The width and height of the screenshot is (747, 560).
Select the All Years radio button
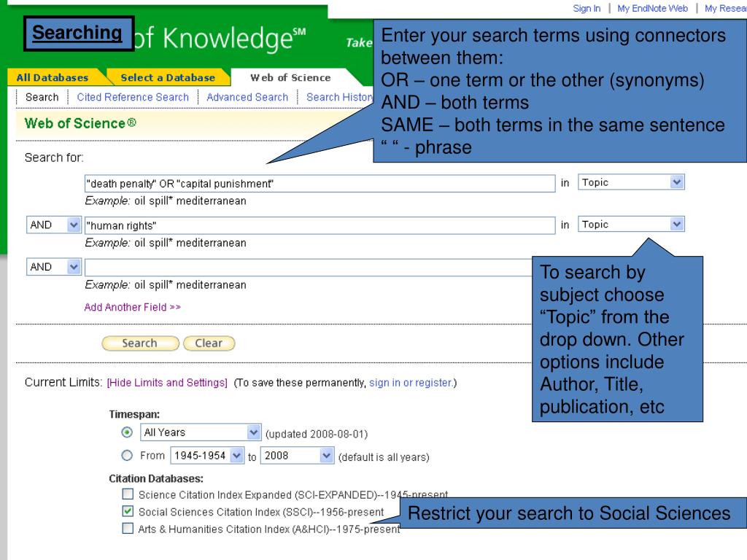pyautogui.click(x=127, y=432)
